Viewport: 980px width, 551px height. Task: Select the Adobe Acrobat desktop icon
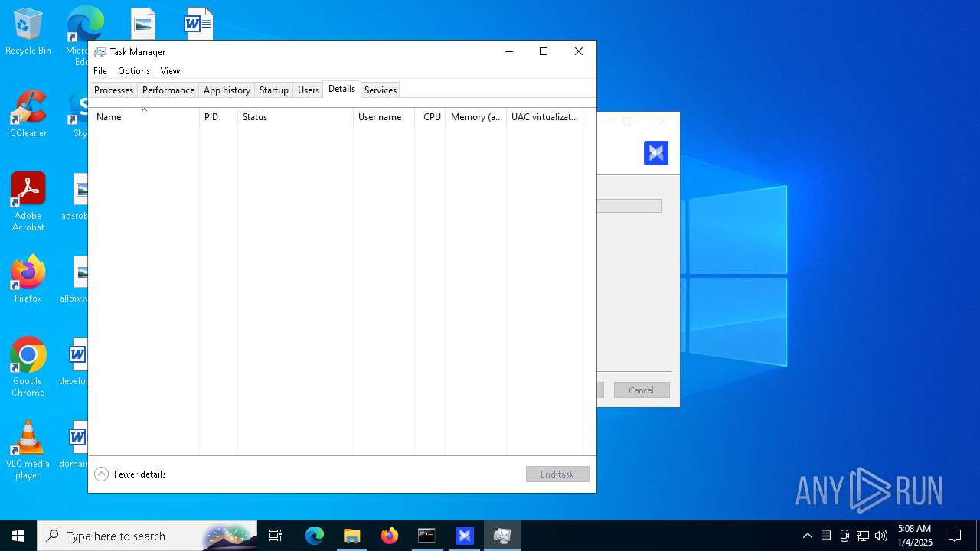(x=28, y=201)
